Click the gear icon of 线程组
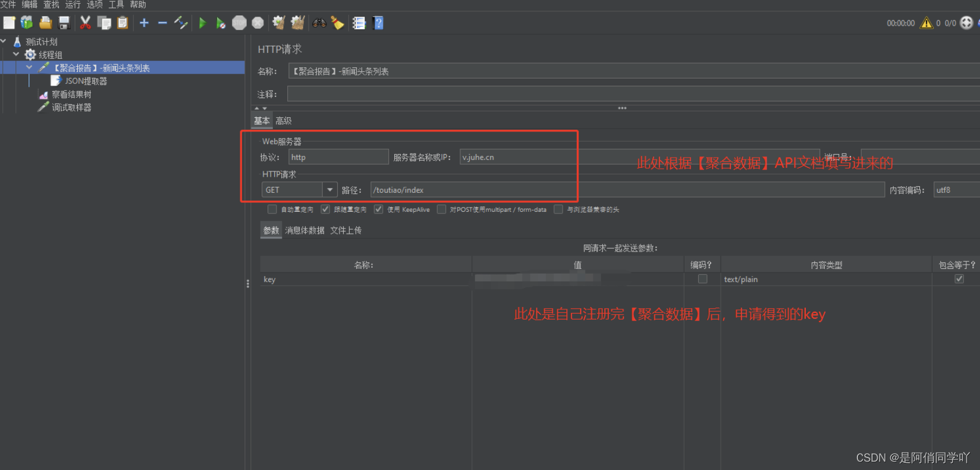The image size is (980, 470). click(x=30, y=55)
